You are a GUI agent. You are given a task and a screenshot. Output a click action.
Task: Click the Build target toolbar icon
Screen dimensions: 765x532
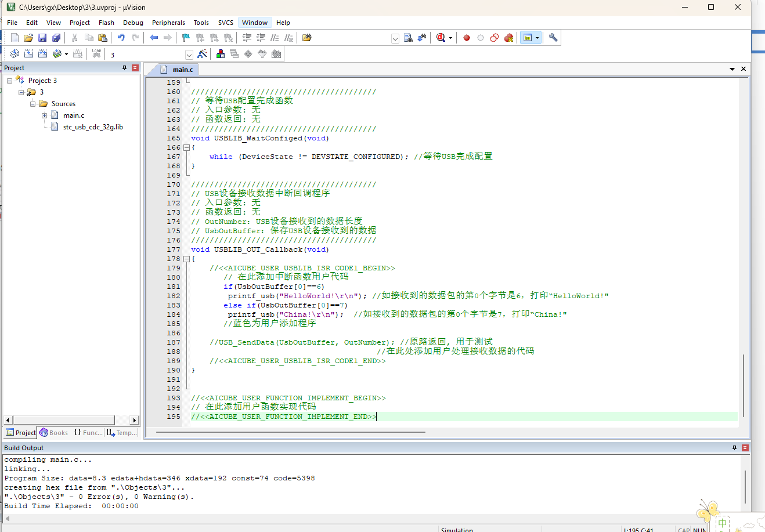28,54
